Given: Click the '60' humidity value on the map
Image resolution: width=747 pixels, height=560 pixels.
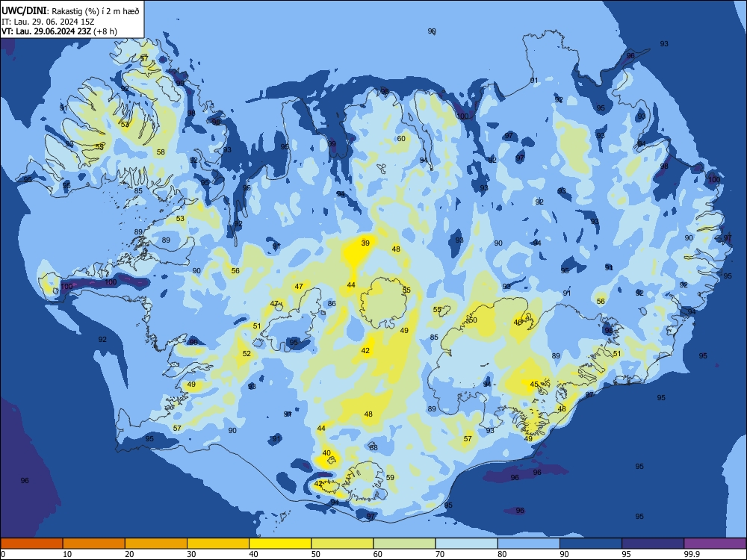Looking at the screenshot, I should pos(401,139).
